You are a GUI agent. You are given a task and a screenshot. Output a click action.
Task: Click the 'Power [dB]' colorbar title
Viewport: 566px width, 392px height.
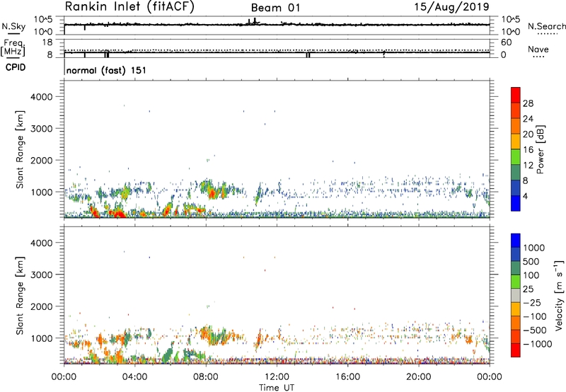coord(540,149)
